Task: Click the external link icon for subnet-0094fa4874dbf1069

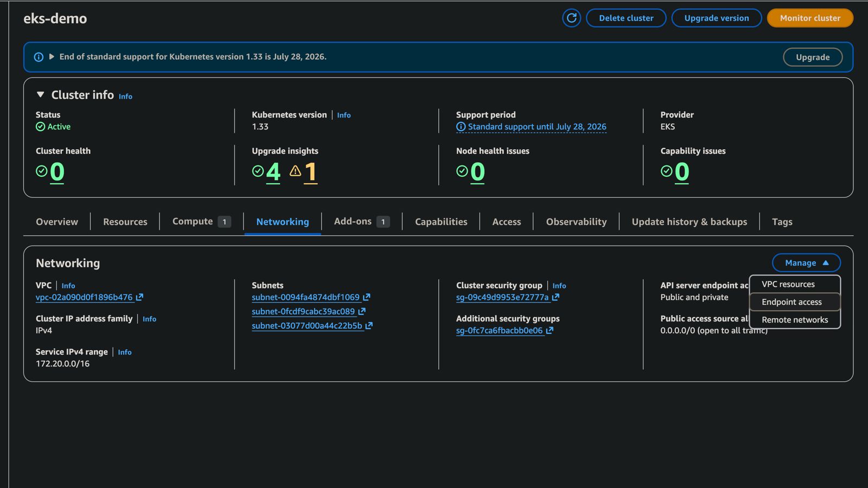Action: point(367,297)
